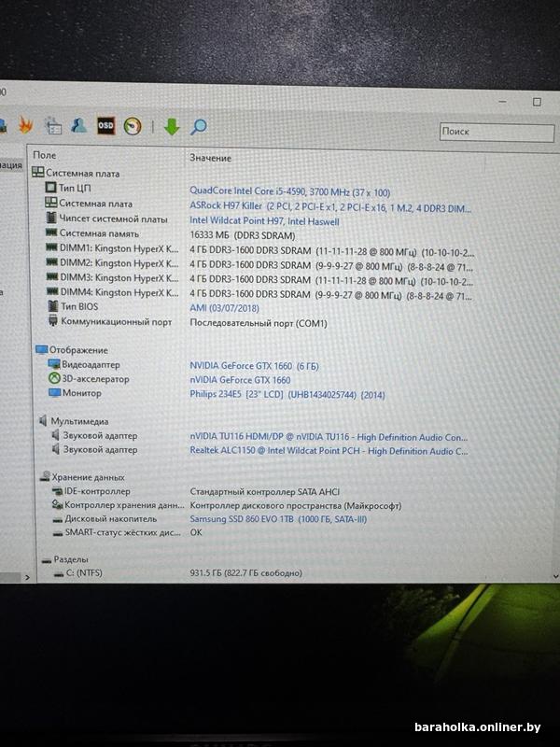The height and width of the screenshot is (747, 560).
Task: Open the Samsung SSD 860 EVO 1TB link
Action: point(278,519)
